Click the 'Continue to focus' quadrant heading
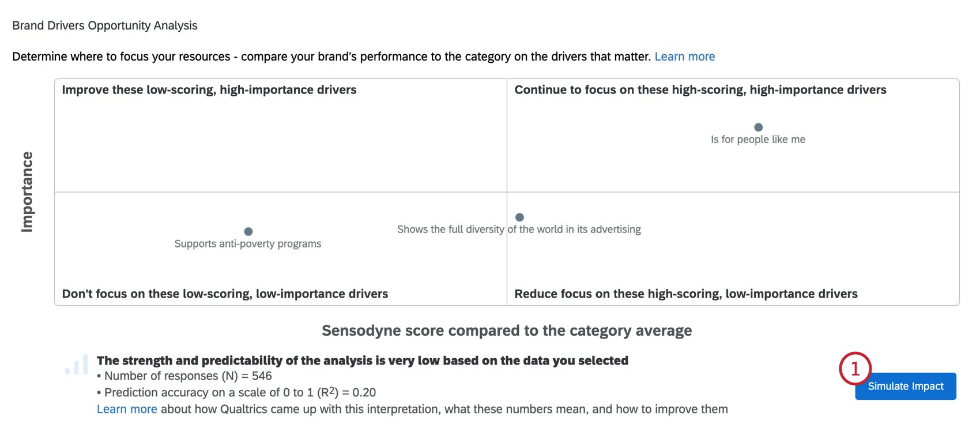Image resolution: width=980 pixels, height=428 pixels. click(700, 90)
